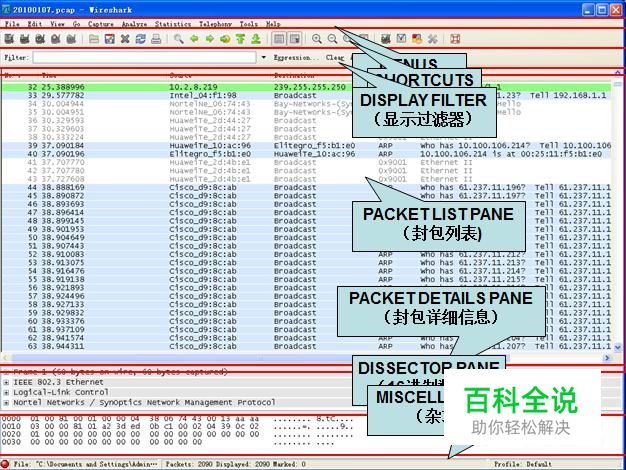This screenshot has height=470, width=626.
Task: Open help lifebuoy toolbar icon
Action: (x=455, y=39)
